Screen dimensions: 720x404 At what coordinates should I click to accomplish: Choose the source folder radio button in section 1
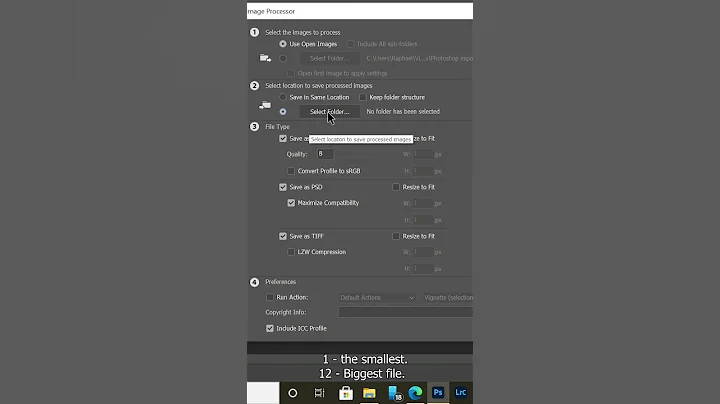(283, 58)
